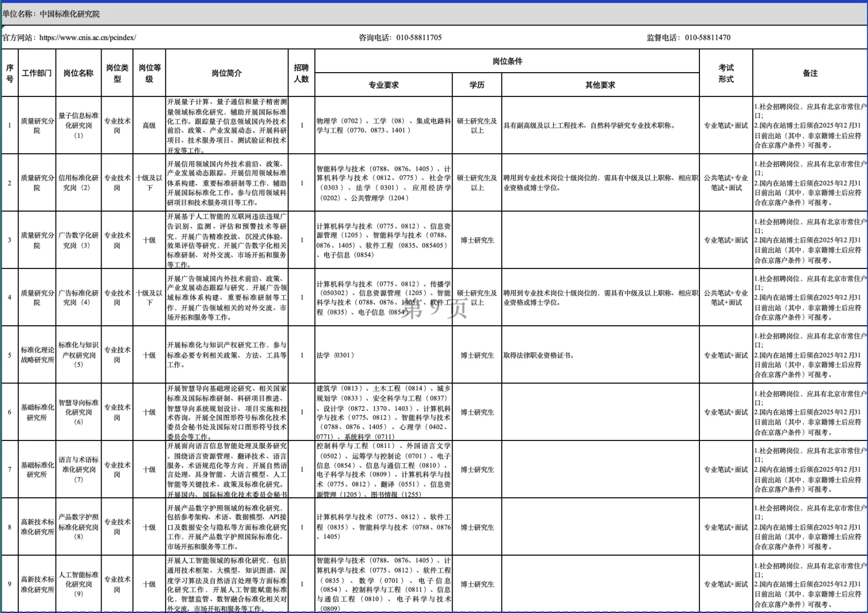Select the merged '岗位条件' header cell
The height and width of the screenshot is (613, 868).
[x=508, y=61]
